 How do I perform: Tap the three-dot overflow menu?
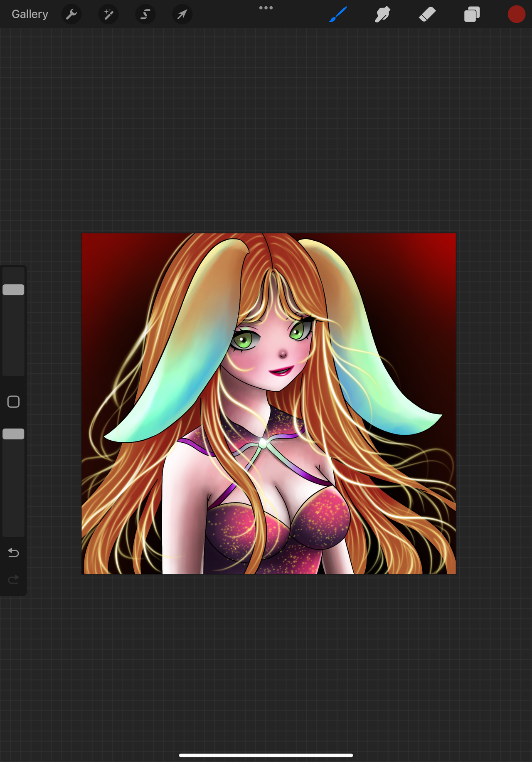tap(266, 7)
